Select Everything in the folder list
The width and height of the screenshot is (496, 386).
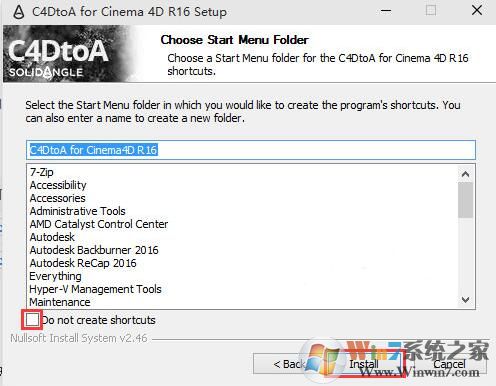(x=55, y=276)
